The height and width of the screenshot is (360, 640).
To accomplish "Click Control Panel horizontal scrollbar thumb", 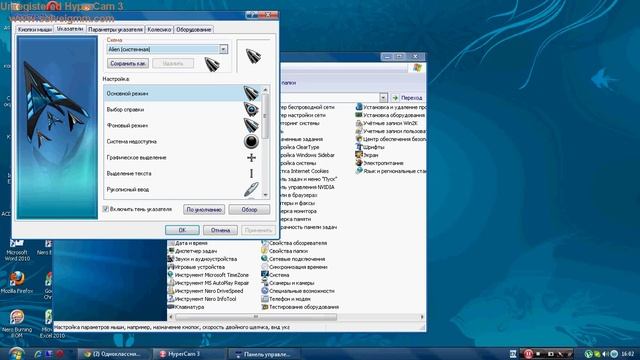I will [x=256, y=317].
